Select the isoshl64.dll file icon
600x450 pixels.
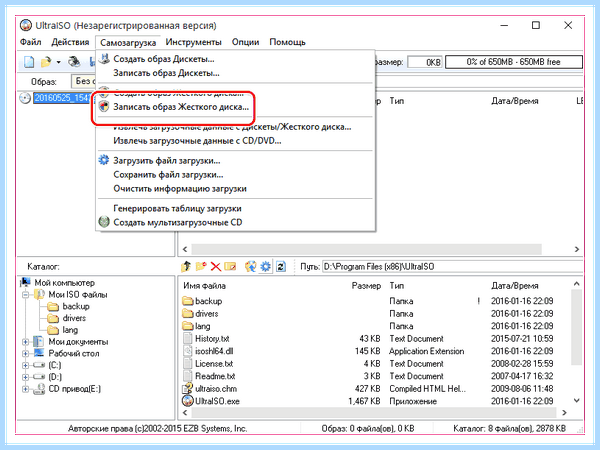(188, 351)
